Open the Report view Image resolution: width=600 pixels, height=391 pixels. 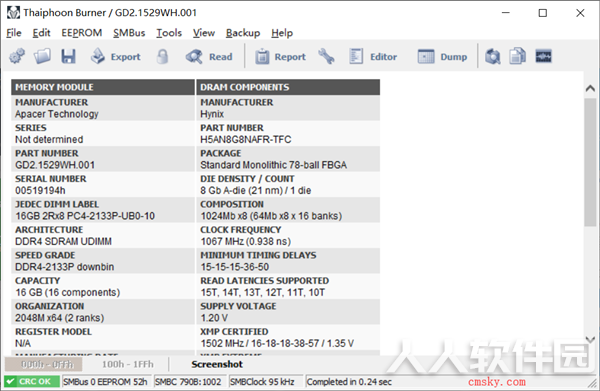tap(280, 57)
